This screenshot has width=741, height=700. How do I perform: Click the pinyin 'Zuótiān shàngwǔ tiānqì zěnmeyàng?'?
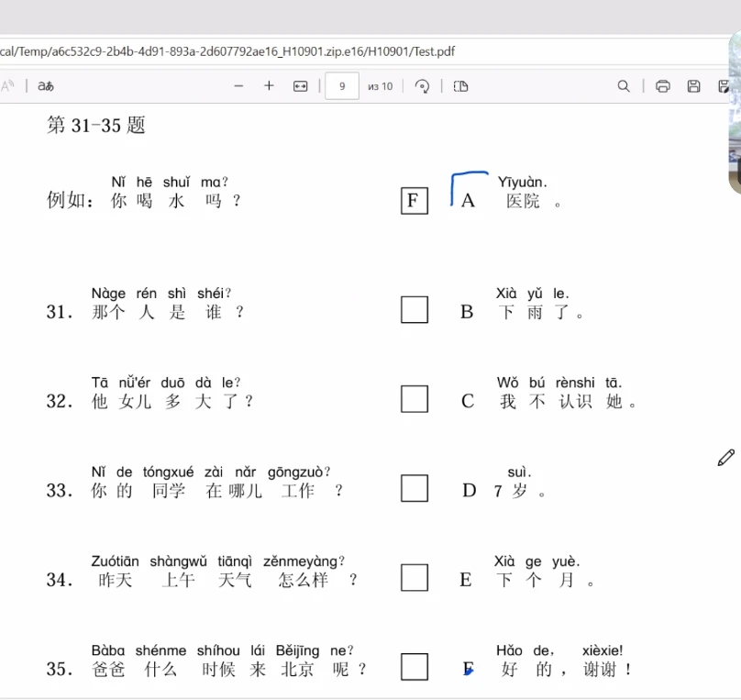click(218, 561)
